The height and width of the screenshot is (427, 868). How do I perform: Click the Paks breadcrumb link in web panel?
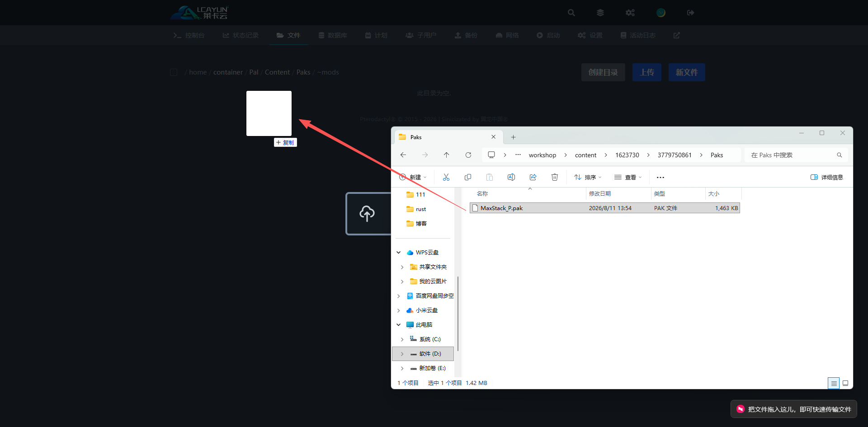(303, 72)
